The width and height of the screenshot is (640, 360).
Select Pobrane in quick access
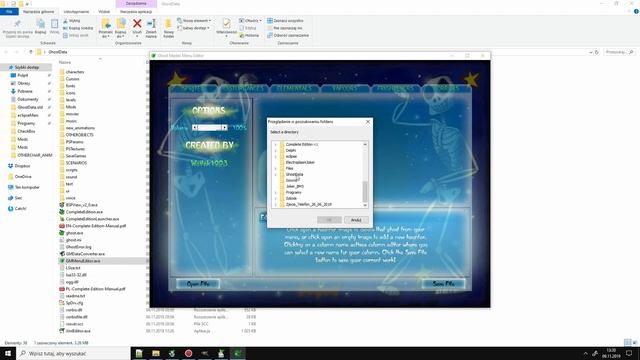(x=22, y=91)
